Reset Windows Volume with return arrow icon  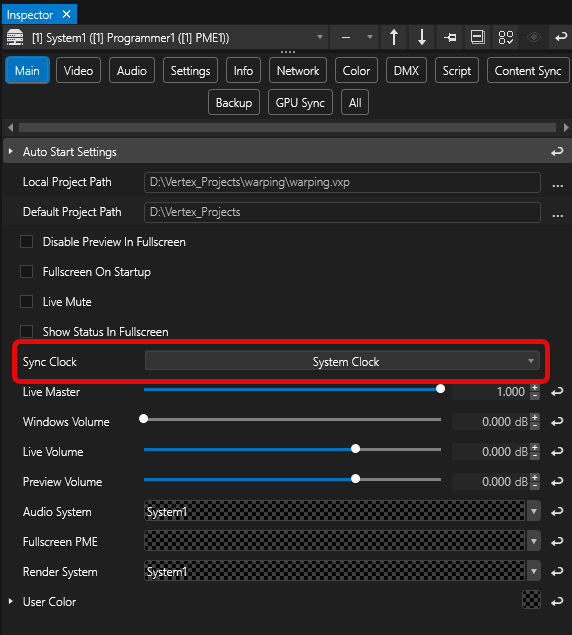point(557,422)
